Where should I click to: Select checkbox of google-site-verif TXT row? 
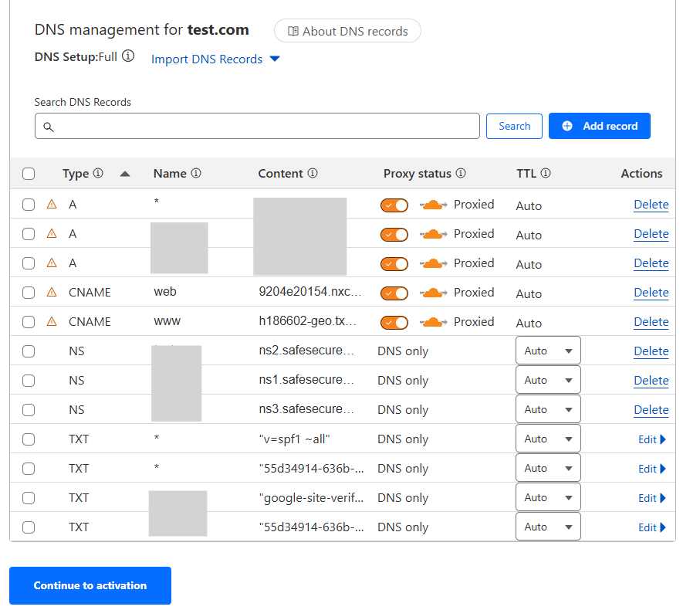pyautogui.click(x=29, y=498)
